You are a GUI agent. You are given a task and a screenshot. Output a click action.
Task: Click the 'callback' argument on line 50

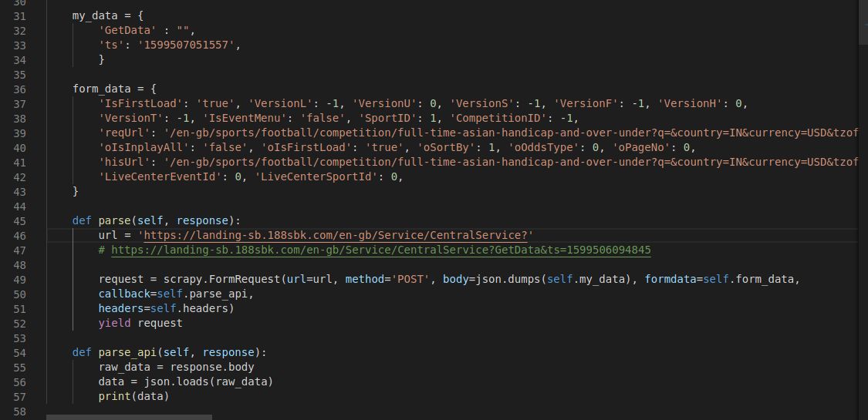(124, 294)
